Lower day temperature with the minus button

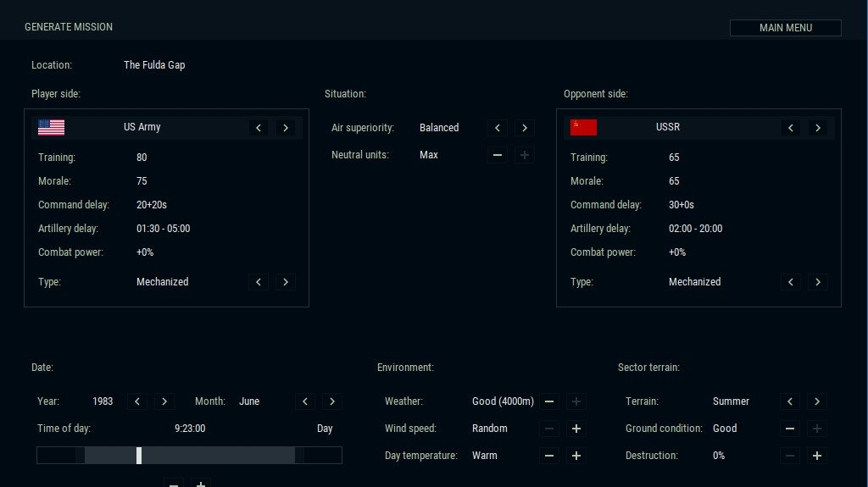click(x=550, y=456)
